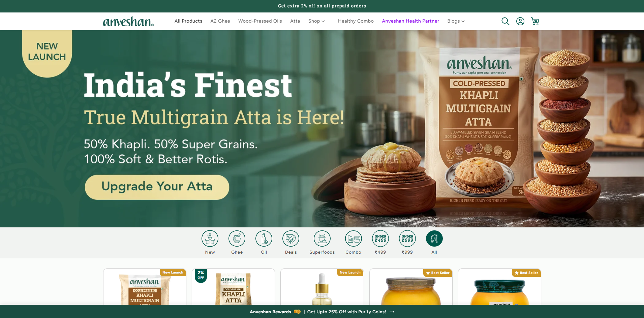Choose the Under ₹999 category icon
The image size is (644, 318).
coord(407,239)
